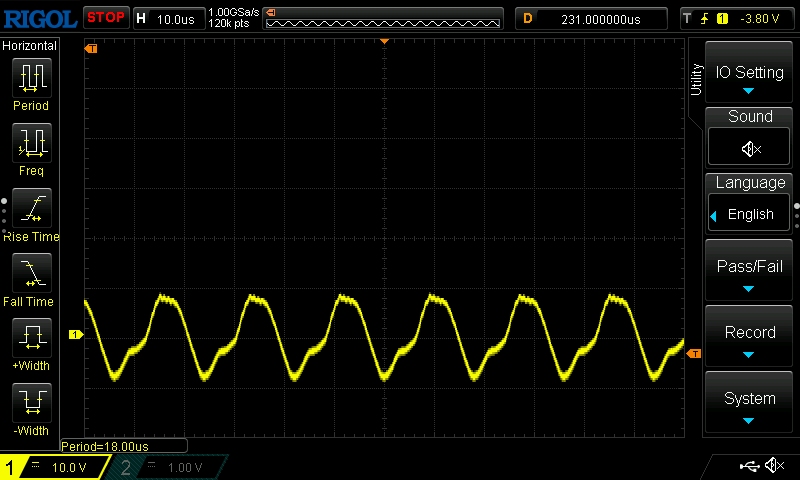Select the -Width measurement icon
This screenshot has width=800, height=480.
tap(30, 410)
